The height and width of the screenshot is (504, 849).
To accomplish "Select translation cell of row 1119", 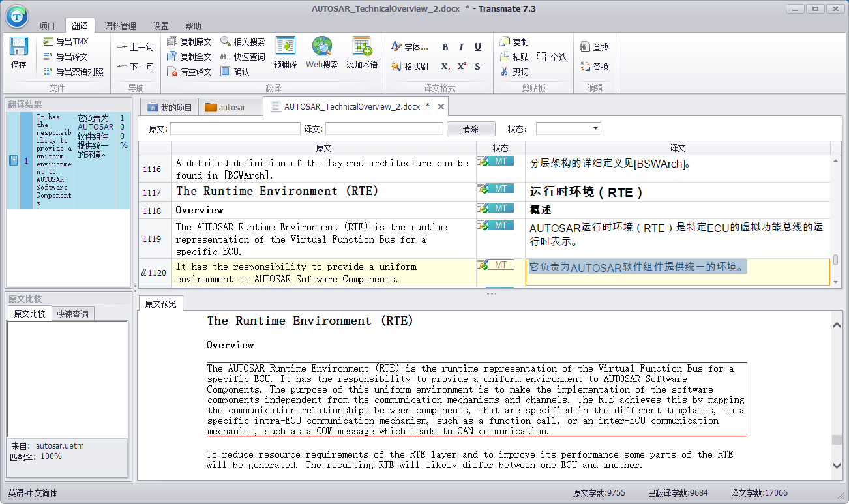I will point(678,238).
